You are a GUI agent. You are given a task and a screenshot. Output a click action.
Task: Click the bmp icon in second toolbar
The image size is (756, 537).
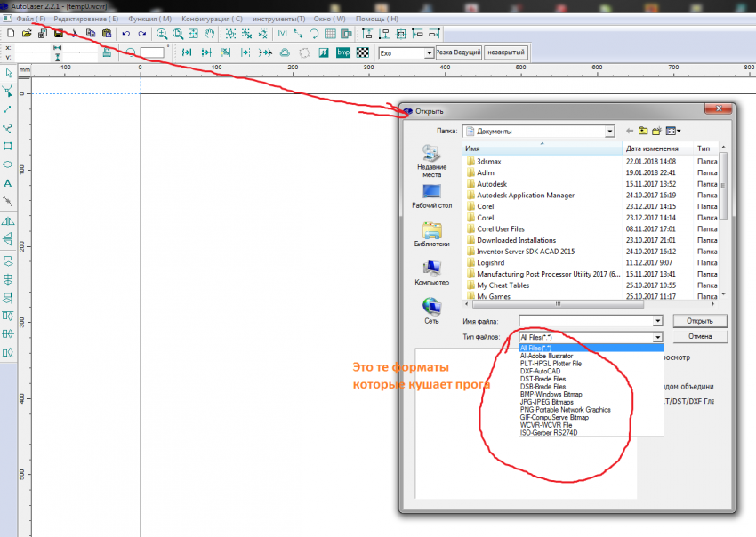pyautogui.click(x=343, y=52)
